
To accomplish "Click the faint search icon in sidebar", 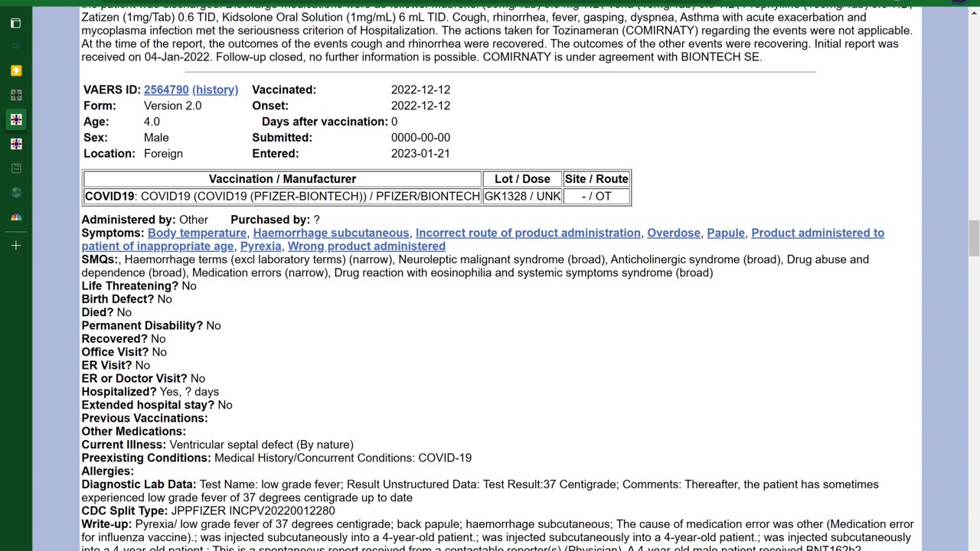I will (x=16, y=46).
